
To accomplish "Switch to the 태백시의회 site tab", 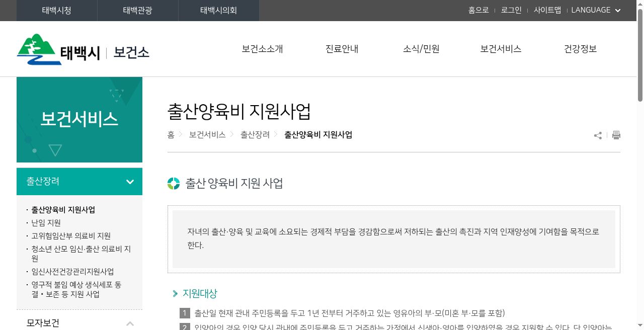I will [218, 11].
